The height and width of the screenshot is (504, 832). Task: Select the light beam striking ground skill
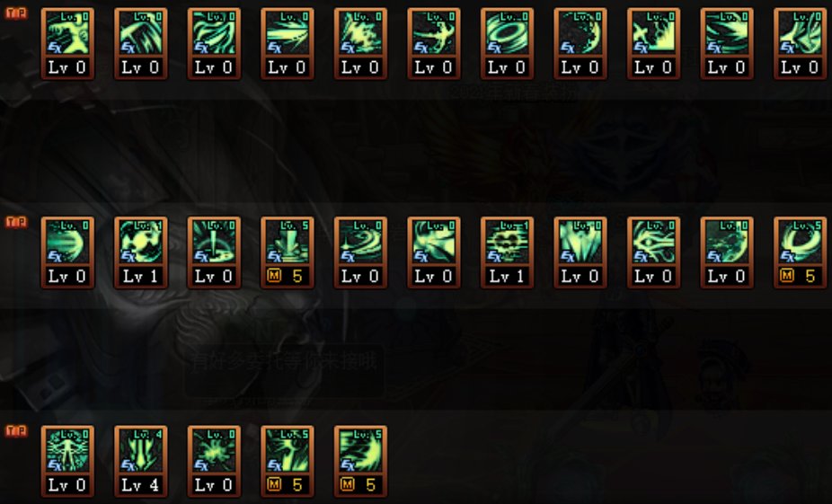(x=214, y=243)
